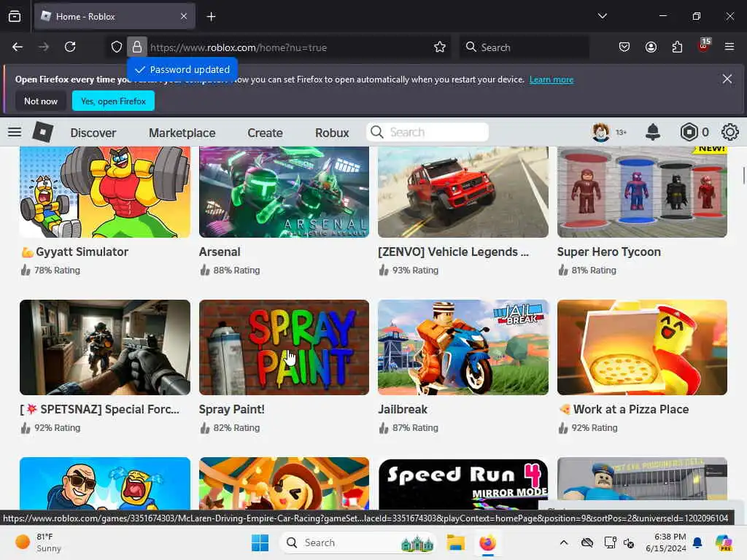Click the Roblox logo home icon
The width and height of the screenshot is (747, 560).
[42, 132]
